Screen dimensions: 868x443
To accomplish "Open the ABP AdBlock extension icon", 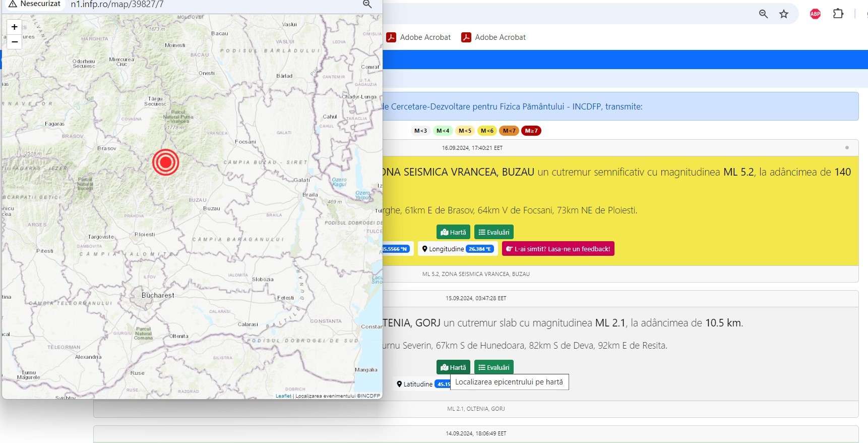I will click(x=815, y=14).
